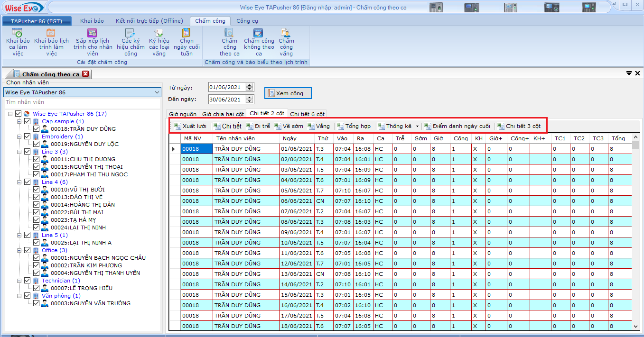This screenshot has width=644, height=337.
Task: Click Khai báo lịch trình làm việc icon
Action: pyautogui.click(x=51, y=33)
